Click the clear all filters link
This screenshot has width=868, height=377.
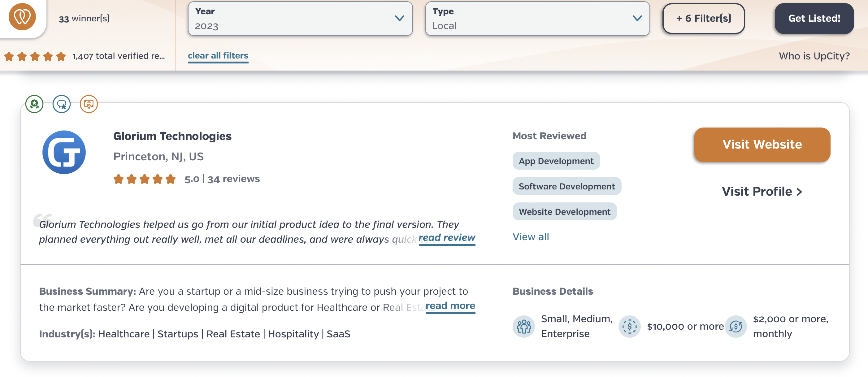click(x=218, y=56)
